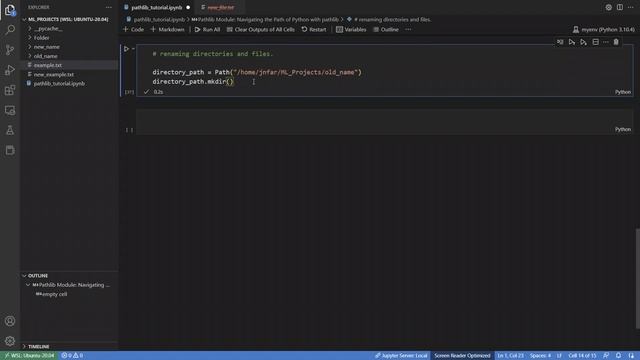The height and width of the screenshot is (360, 640).
Task: Open the Run and Debug view
Action: [x=10, y=70]
